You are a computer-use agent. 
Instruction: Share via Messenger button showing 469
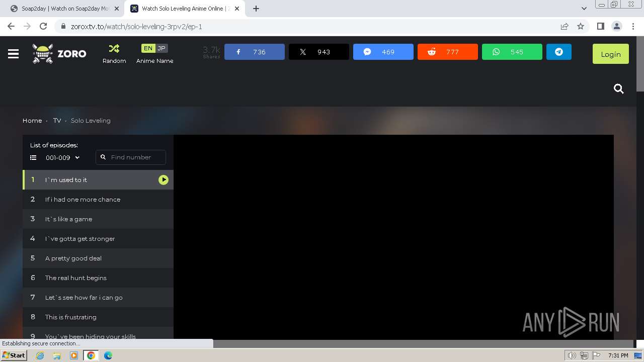click(x=383, y=52)
